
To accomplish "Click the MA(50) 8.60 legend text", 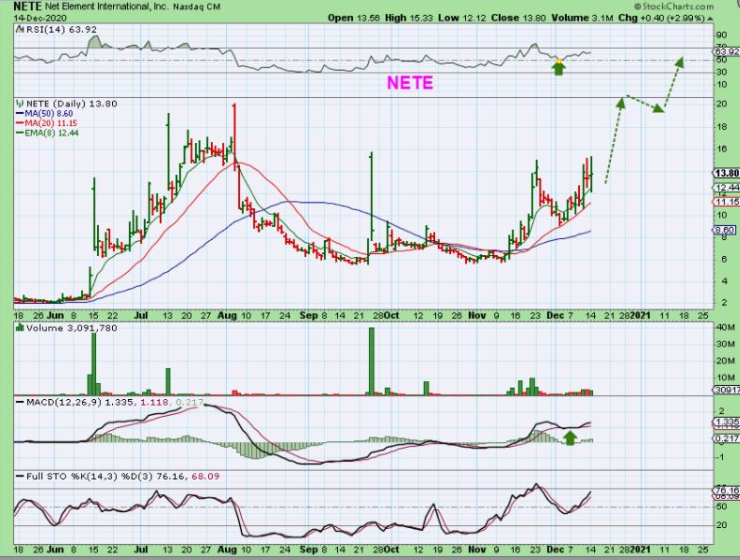I will [x=49, y=114].
